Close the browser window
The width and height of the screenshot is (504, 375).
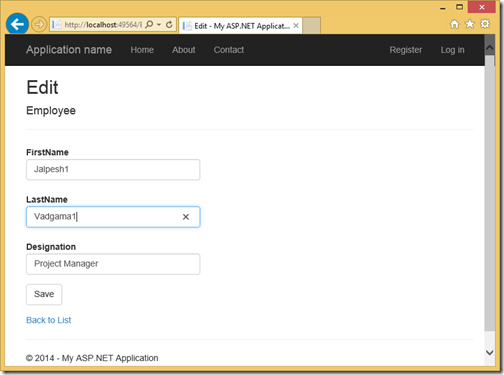point(482,7)
